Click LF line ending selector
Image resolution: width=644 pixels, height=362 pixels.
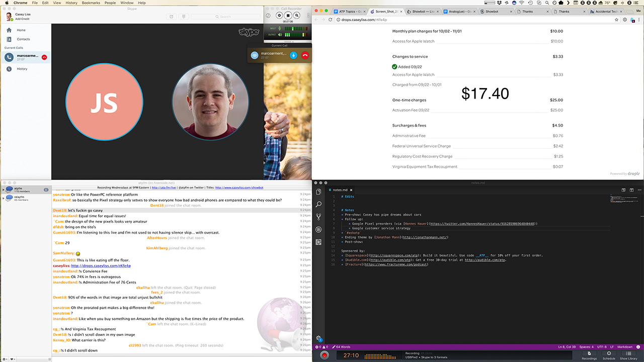click(612, 347)
